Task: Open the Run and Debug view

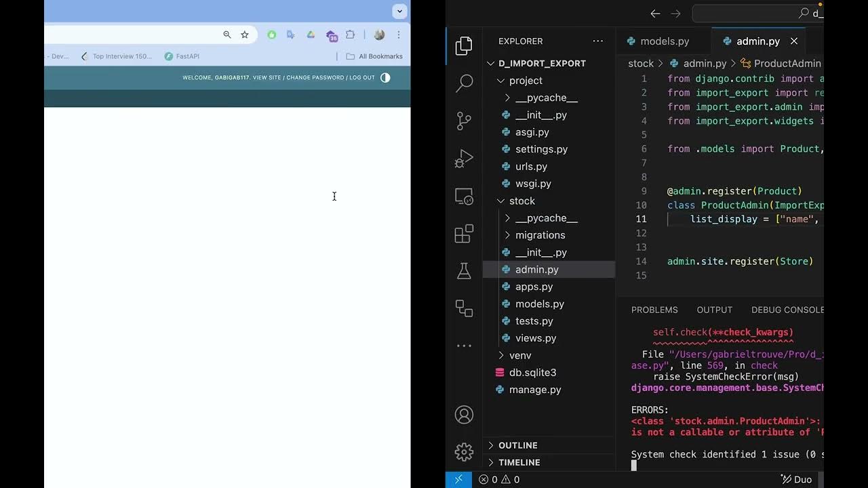Action: coord(464,157)
